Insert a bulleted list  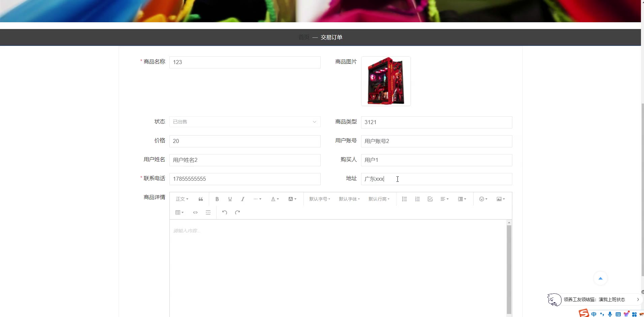pyautogui.click(x=405, y=199)
